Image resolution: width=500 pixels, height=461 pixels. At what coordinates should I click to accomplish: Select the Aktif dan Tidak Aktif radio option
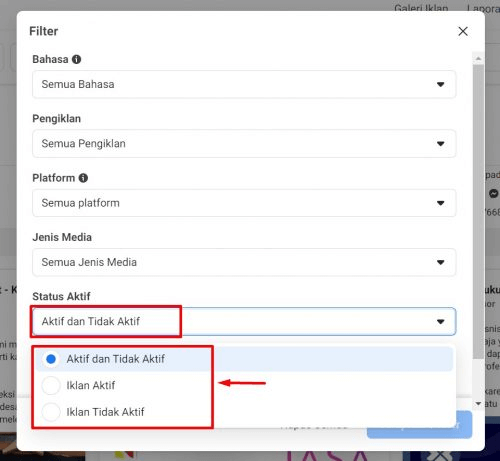(51, 359)
